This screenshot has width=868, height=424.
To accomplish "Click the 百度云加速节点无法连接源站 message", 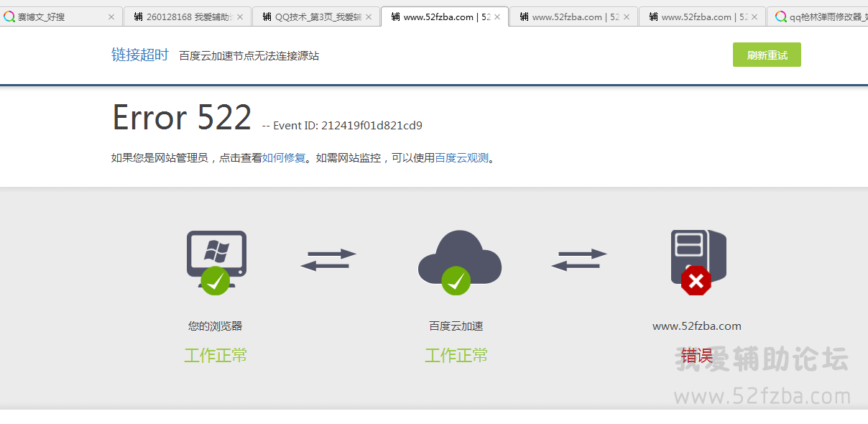I will 249,55.
